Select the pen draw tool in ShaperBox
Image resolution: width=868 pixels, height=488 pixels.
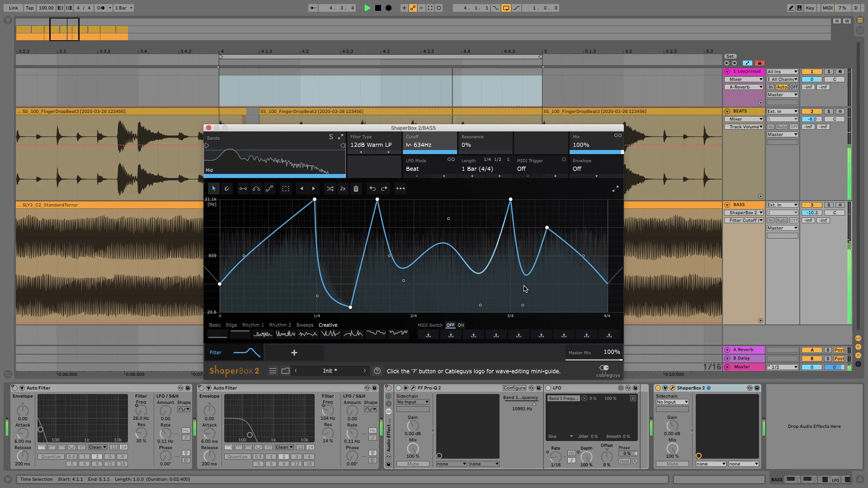227,189
